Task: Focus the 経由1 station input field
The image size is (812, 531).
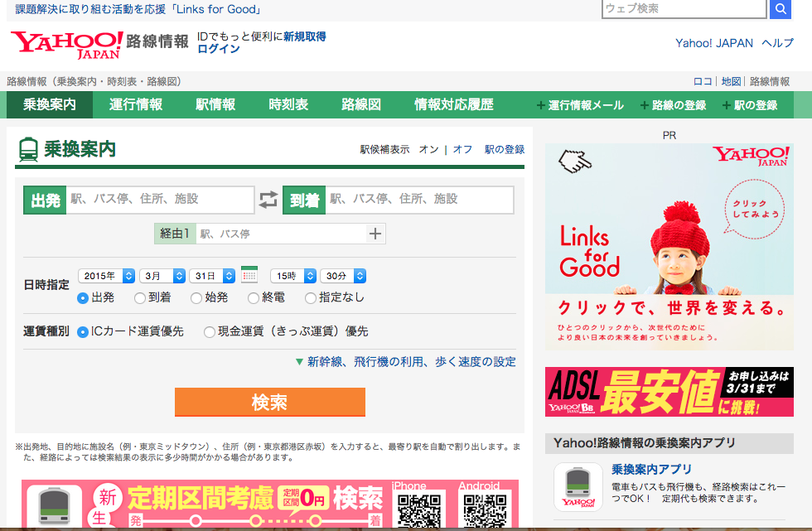Action: [281, 234]
